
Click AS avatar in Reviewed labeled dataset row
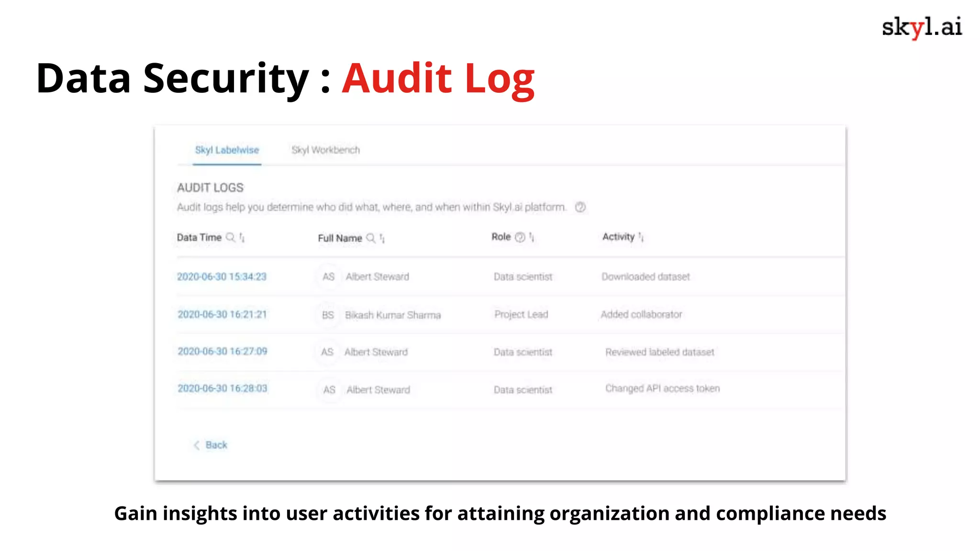(327, 352)
